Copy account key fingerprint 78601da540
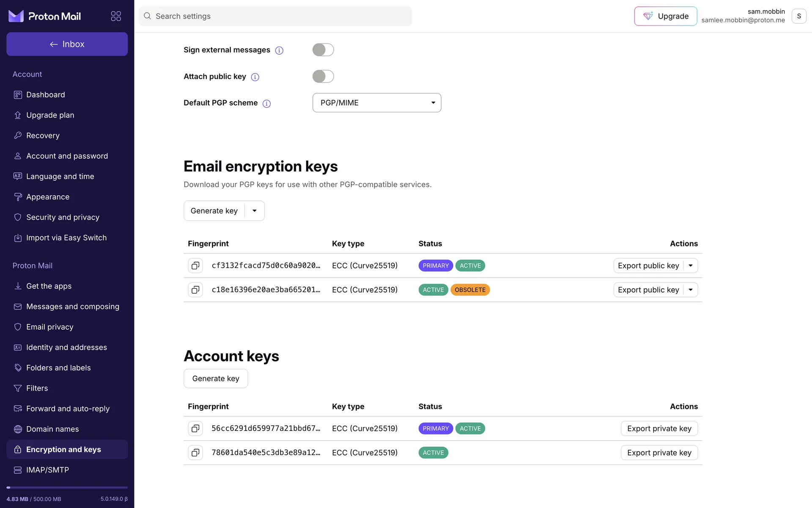Viewport: 812px width, 508px height. pos(195,453)
